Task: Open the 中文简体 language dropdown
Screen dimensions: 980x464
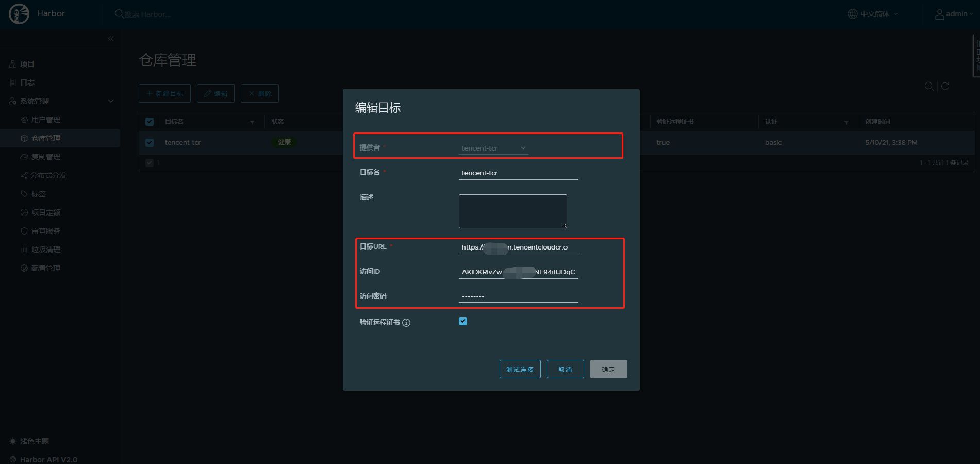Action: tap(873, 14)
